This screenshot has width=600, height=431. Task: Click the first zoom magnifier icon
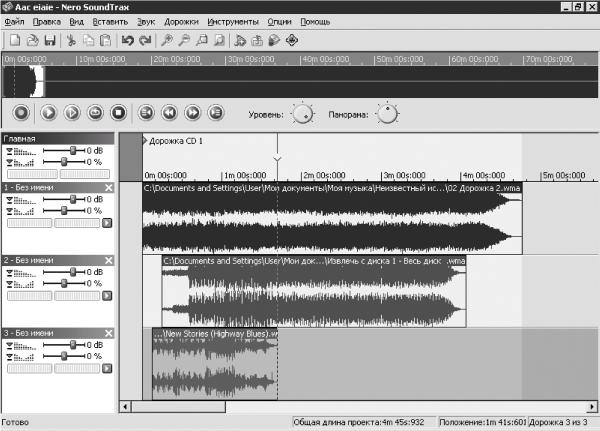pyautogui.click(x=166, y=40)
